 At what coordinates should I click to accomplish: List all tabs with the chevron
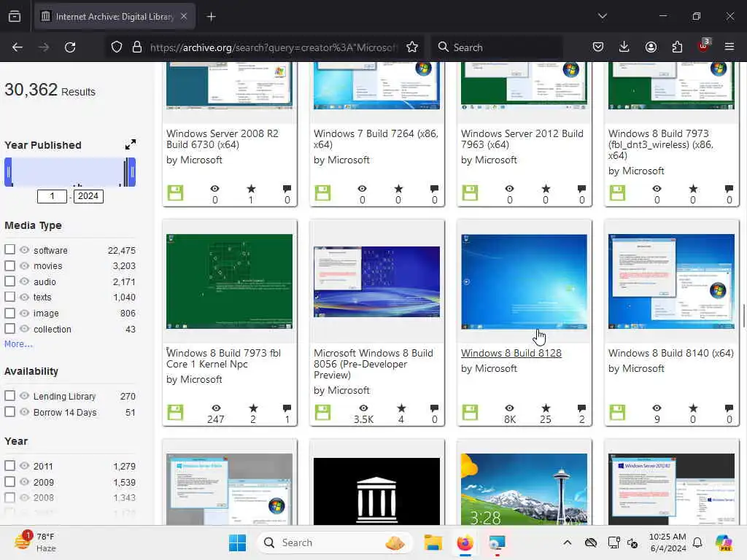click(603, 16)
